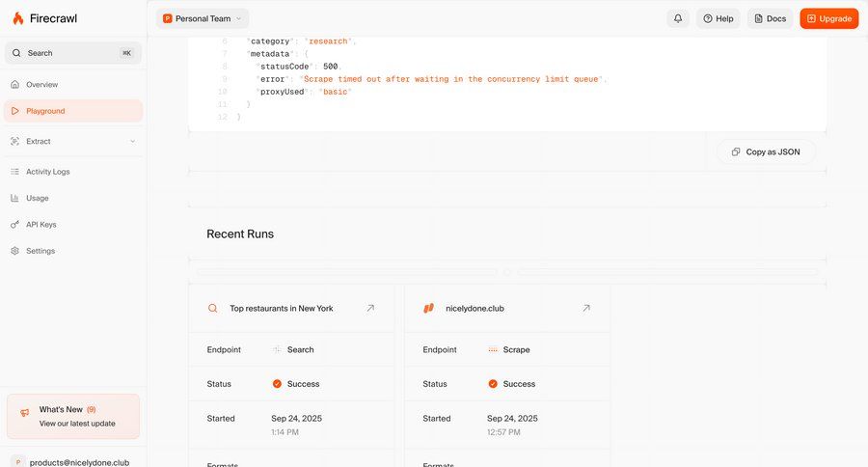Viewport: 868px width, 467px height.
Task: Go to the Overview page
Action: (41, 85)
